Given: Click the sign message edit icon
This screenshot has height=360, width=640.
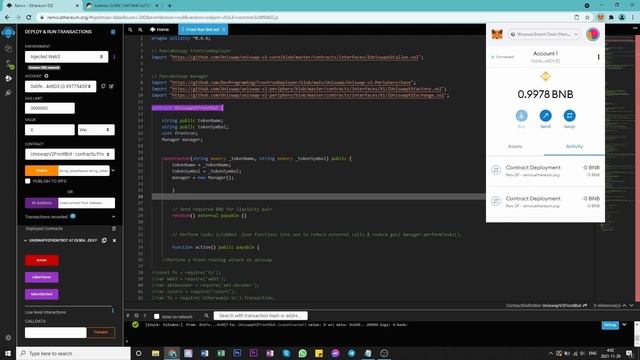Looking at the screenshot, I should pos(111,86).
